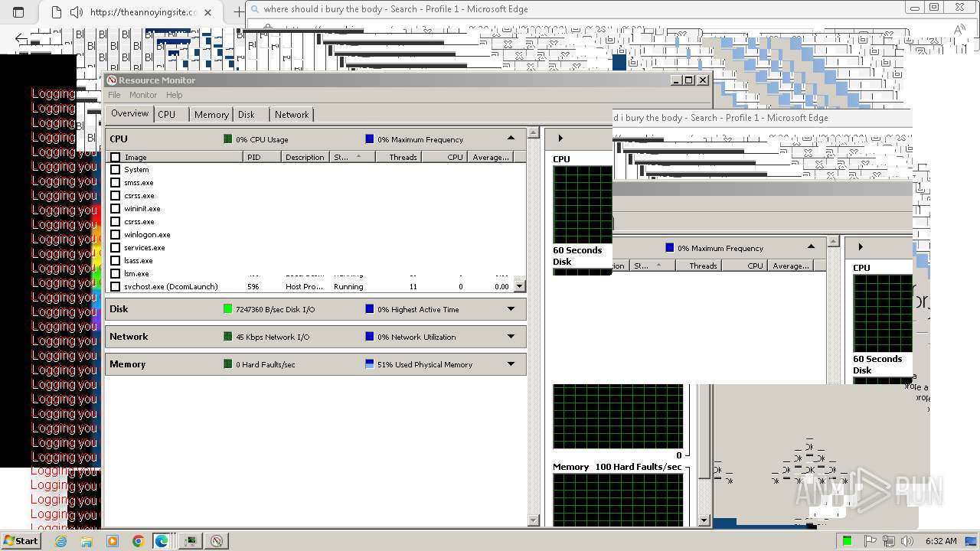Open the Help menu in Resource Monitor
The width and height of the screenshot is (980, 551).
(175, 95)
